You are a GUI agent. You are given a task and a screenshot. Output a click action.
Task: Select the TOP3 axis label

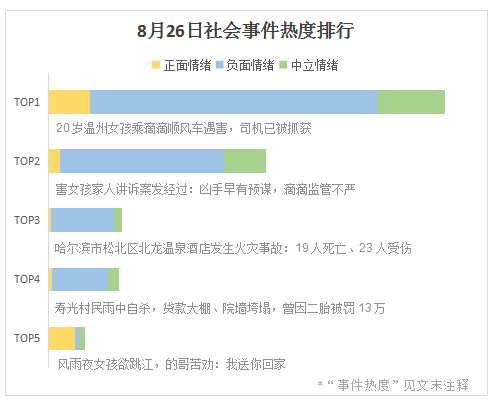coord(27,220)
